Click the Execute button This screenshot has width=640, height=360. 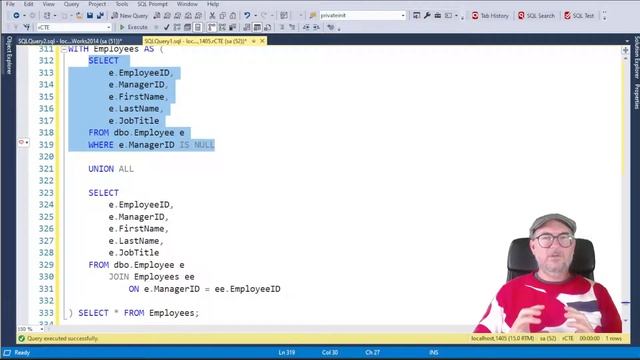(133, 27)
